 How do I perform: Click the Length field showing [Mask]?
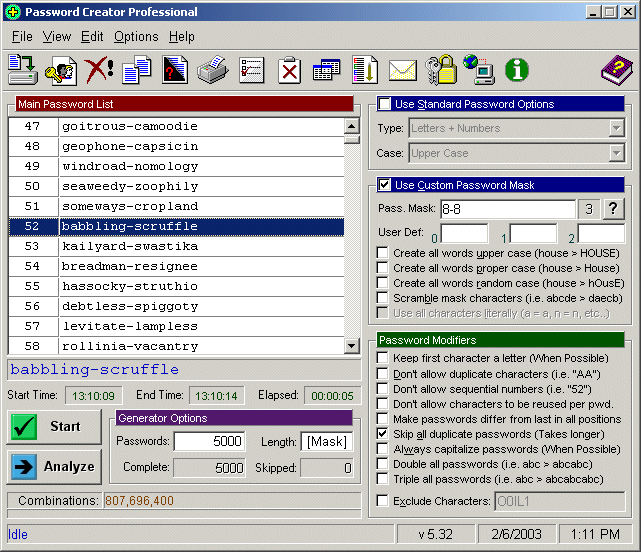327,442
